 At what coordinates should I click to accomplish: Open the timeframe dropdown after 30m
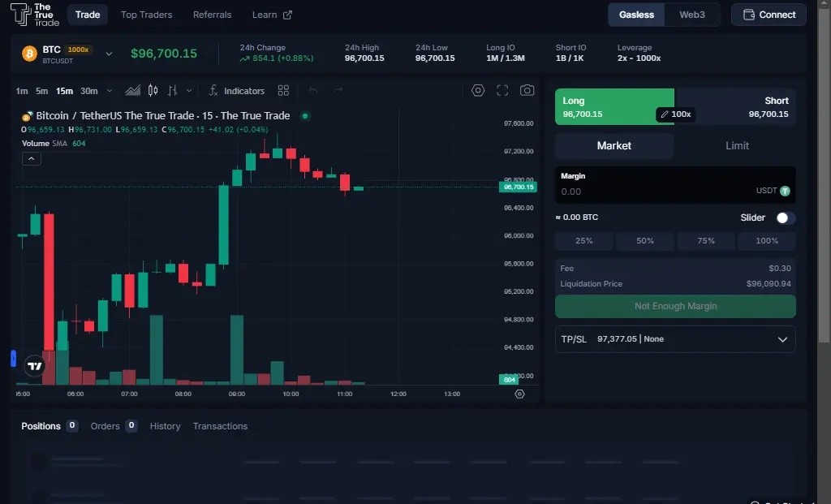click(x=110, y=91)
